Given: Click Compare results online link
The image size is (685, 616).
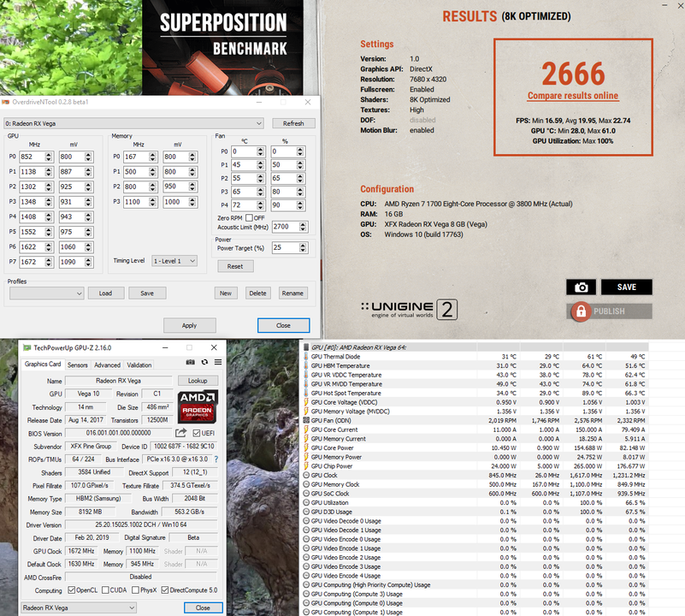Looking at the screenshot, I should 573,96.
